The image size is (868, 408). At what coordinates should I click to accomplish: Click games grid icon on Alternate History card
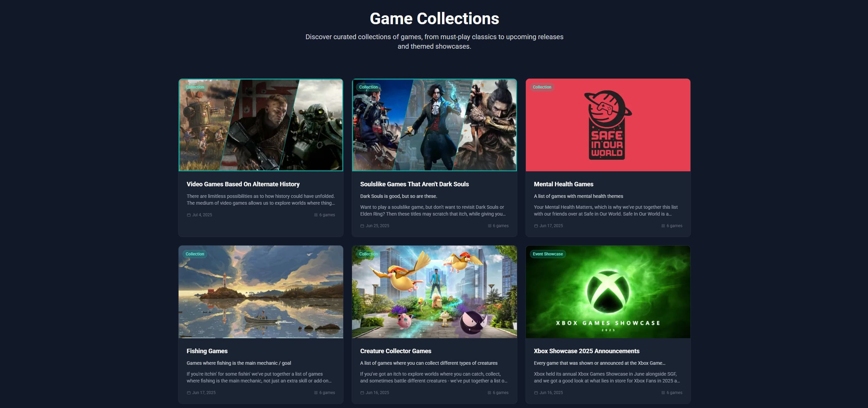pos(316,215)
